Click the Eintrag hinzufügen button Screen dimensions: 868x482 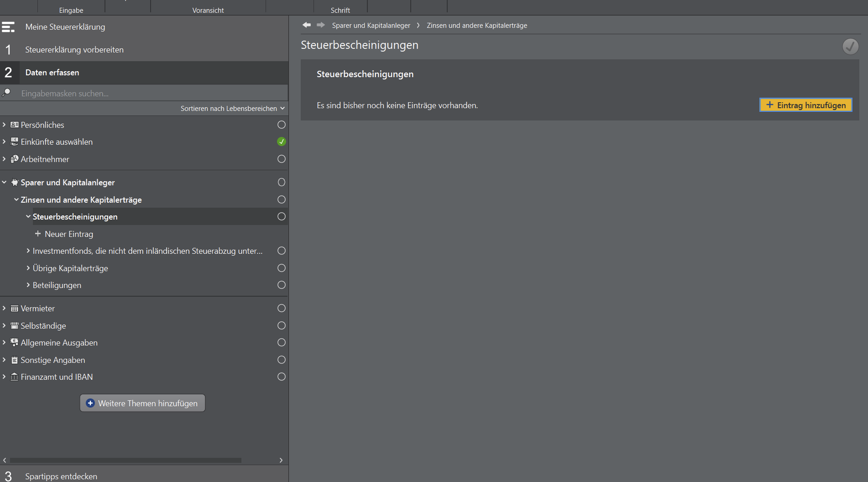click(805, 105)
